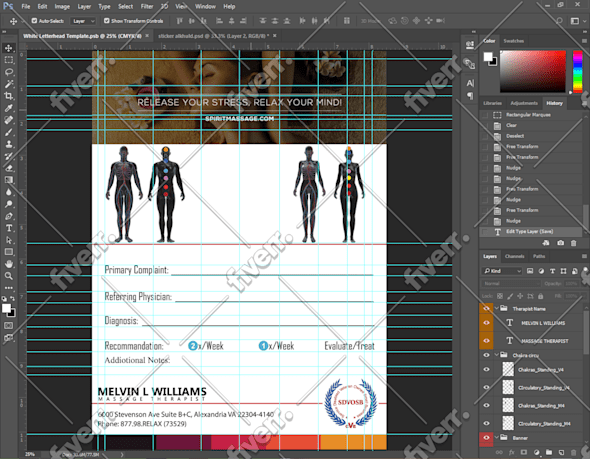This screenshot has width=590, height=459.
Task: Select the Hand tool
Action: 9,264
